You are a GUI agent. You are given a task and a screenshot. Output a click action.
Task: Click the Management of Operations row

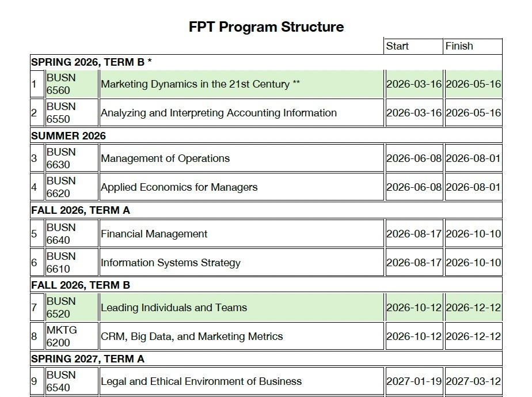(x=165, y=158)
